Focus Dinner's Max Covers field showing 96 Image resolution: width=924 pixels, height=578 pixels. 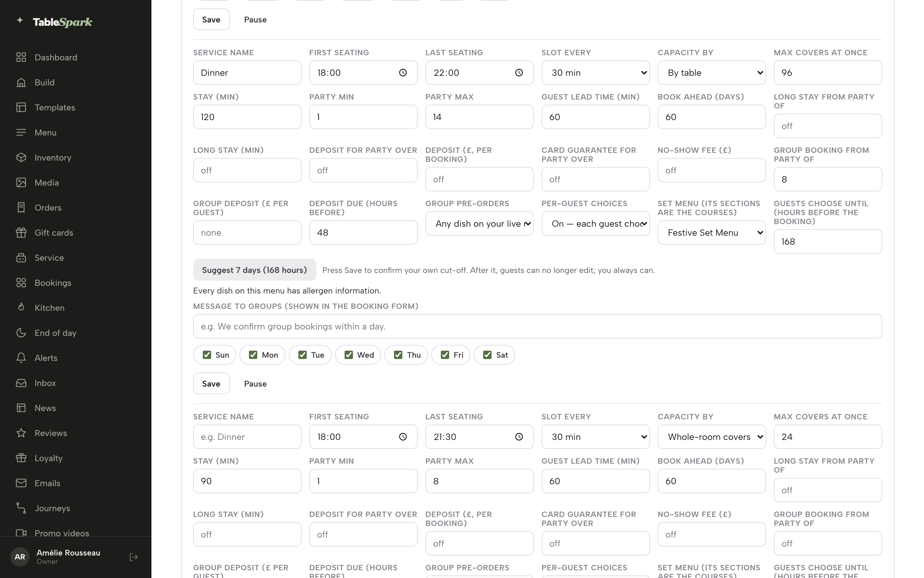point(827,73)
